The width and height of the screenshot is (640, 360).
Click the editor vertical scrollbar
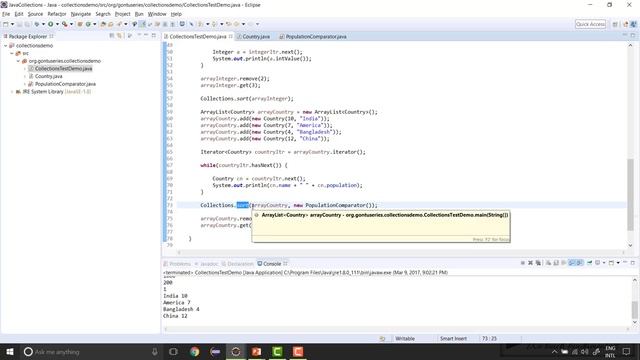(x=631, y=194)
